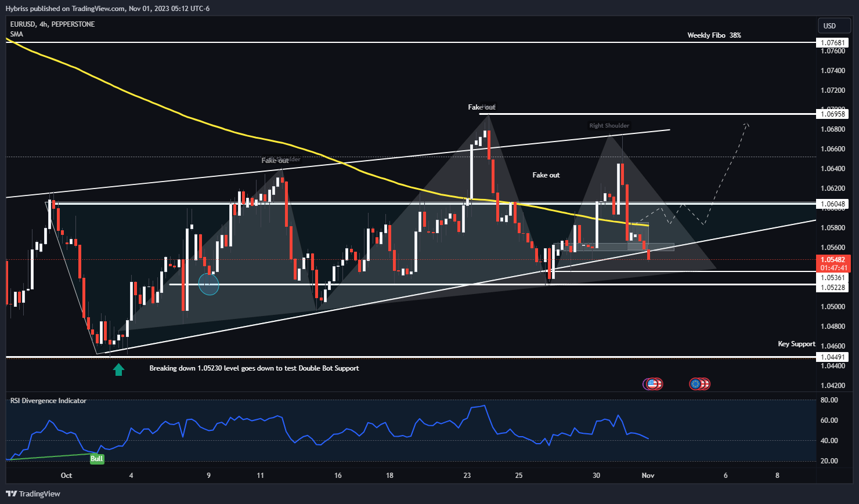Open the US flag economic event icon
The height and width of the screenshot is (504, 859).
click(652, 383)
